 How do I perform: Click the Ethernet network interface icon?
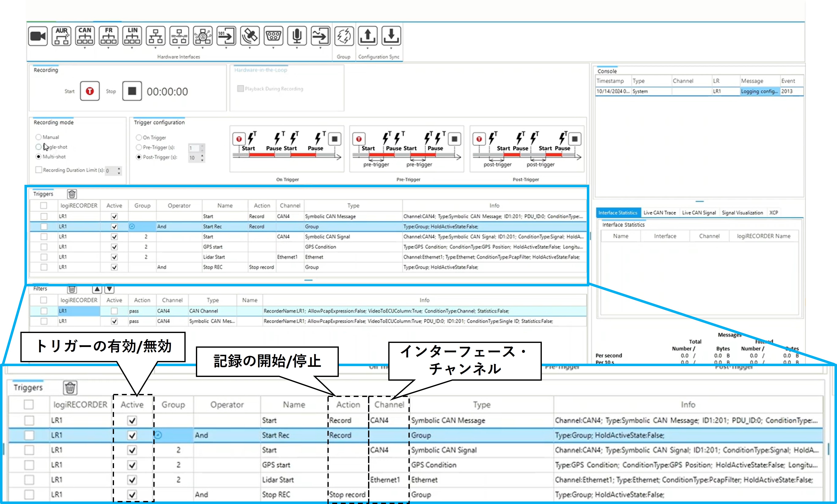click(156, 36)
